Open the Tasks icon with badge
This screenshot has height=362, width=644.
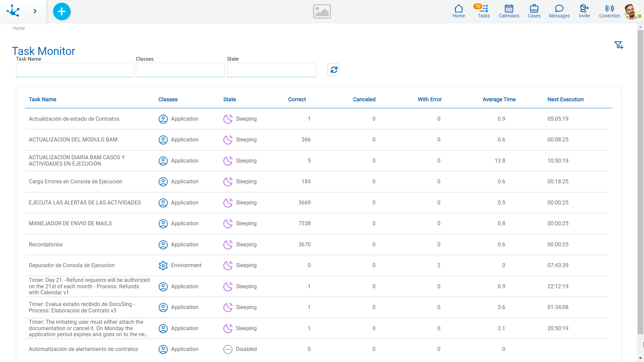(x=483, y=11)
